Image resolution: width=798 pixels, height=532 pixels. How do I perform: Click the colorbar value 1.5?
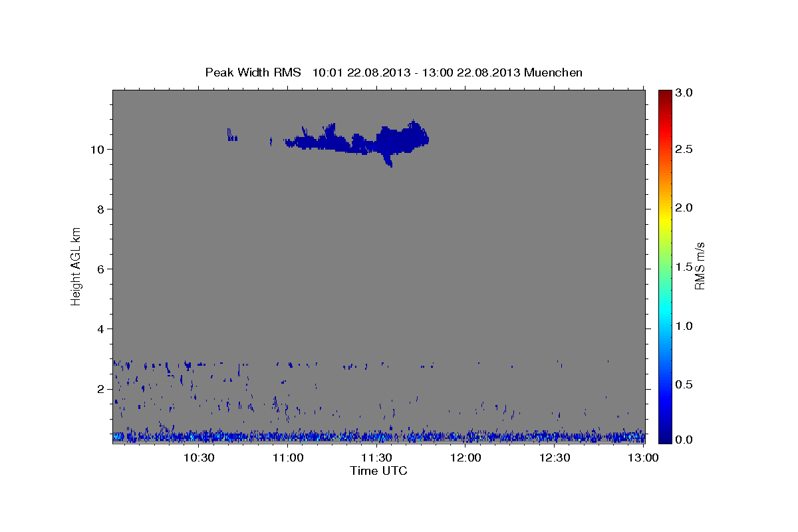(x=685, y=266)
